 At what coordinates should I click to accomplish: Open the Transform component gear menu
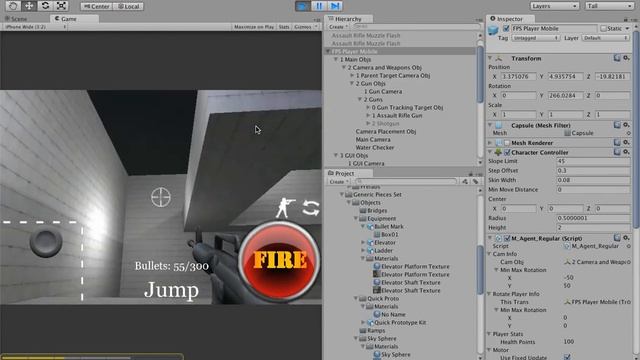pyautogui.click(x=626, y=58)
